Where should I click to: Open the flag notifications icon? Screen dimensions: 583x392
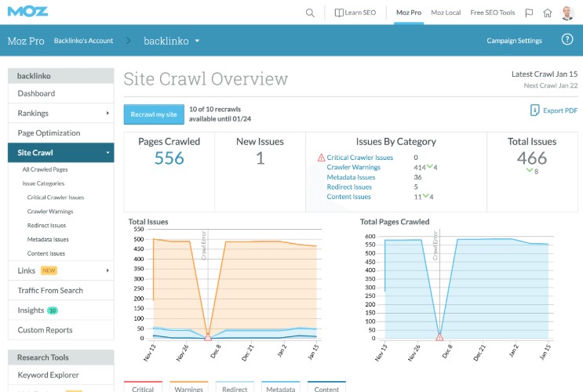(x=529, y=13)
